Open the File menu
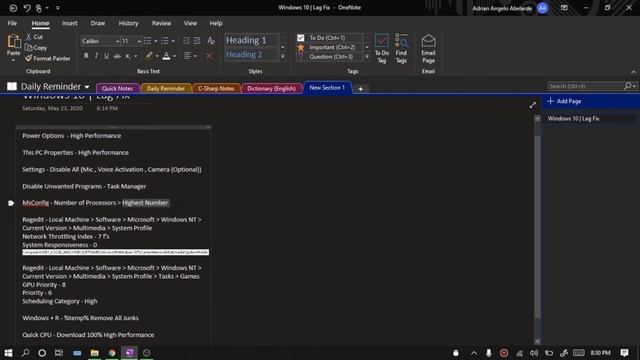 pos(12,23)
